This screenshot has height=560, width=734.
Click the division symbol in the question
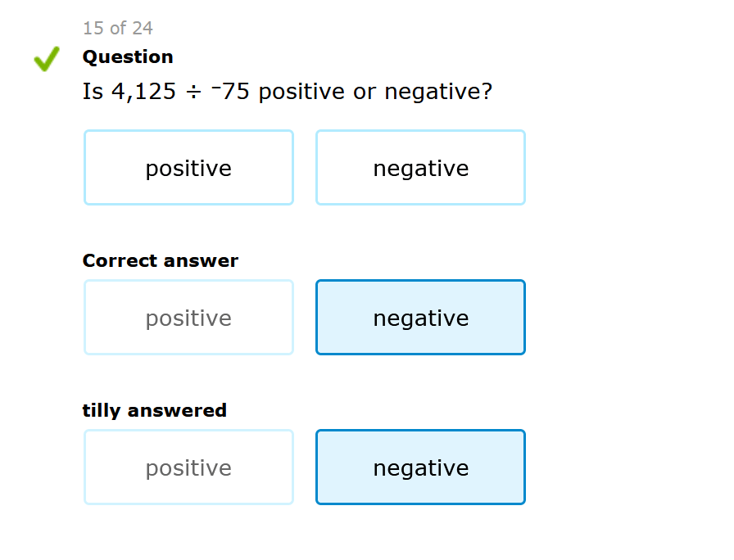193,92
